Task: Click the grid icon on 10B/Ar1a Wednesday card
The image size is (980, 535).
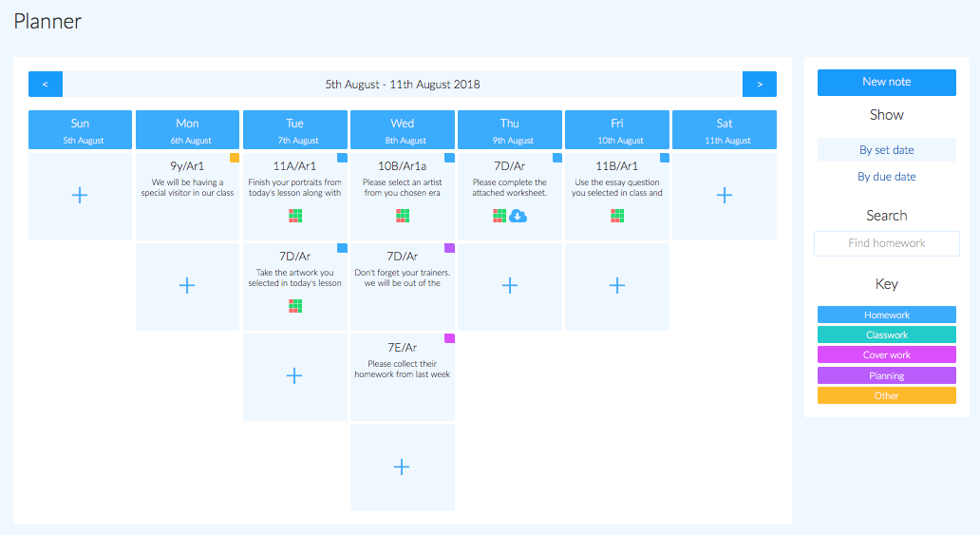Action: tap(403, 216)
